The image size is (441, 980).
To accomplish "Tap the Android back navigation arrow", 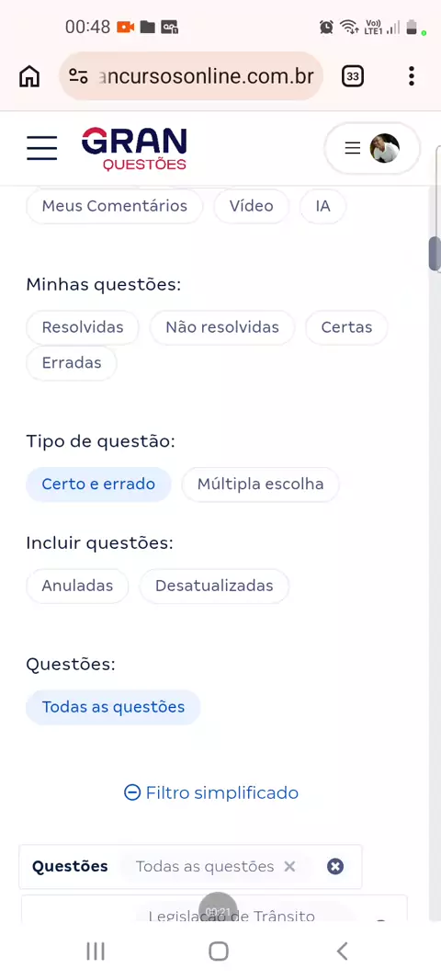I will click(x=342, y=952).
